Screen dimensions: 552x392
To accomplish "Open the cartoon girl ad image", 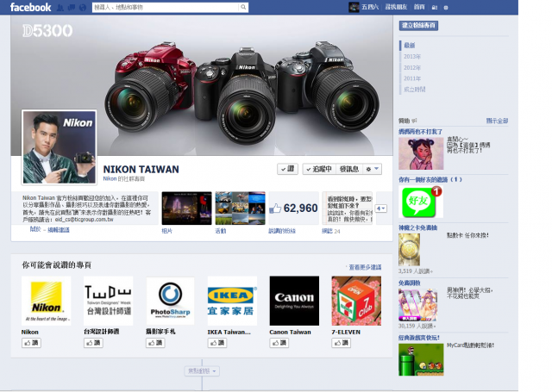I will click(x=421, y=153).
